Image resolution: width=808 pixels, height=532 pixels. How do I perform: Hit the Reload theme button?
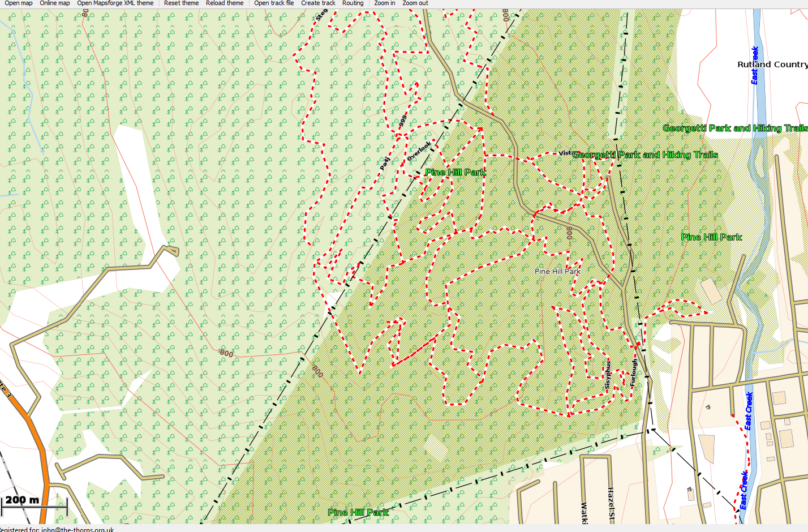coord(225,3)
